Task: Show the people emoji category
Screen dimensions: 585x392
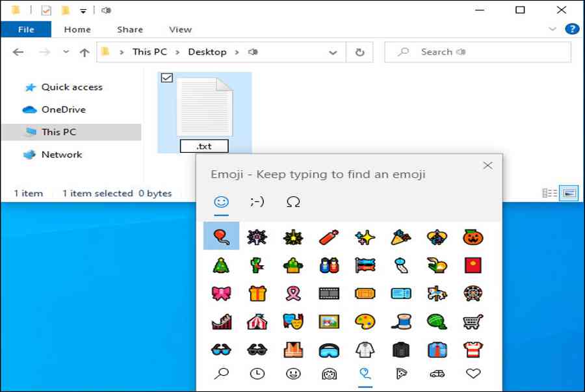Action: coord(329,373)
